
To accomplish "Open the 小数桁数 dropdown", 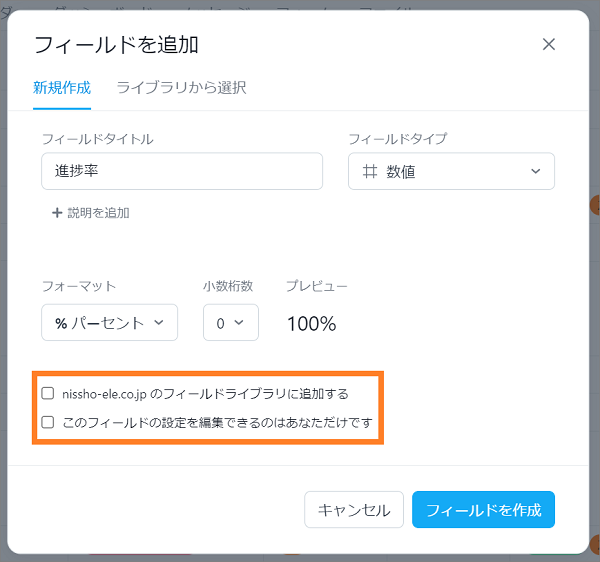I will (231, 323).
